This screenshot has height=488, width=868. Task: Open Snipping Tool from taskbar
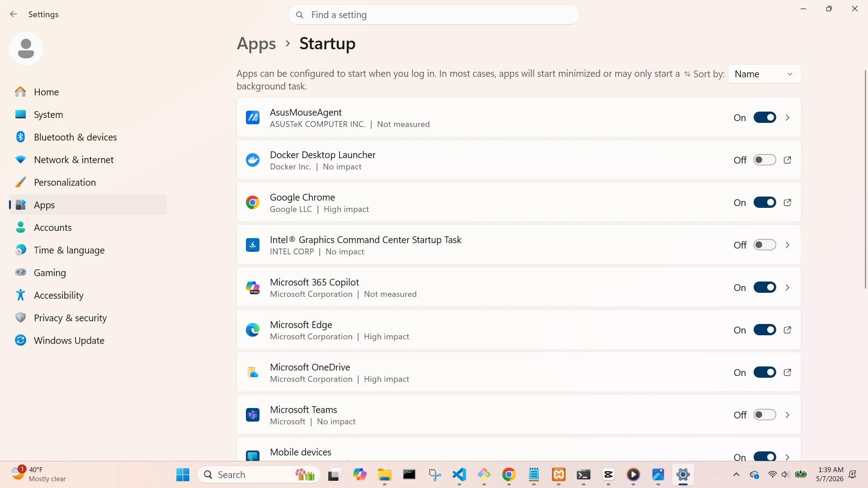click(434, 474)
